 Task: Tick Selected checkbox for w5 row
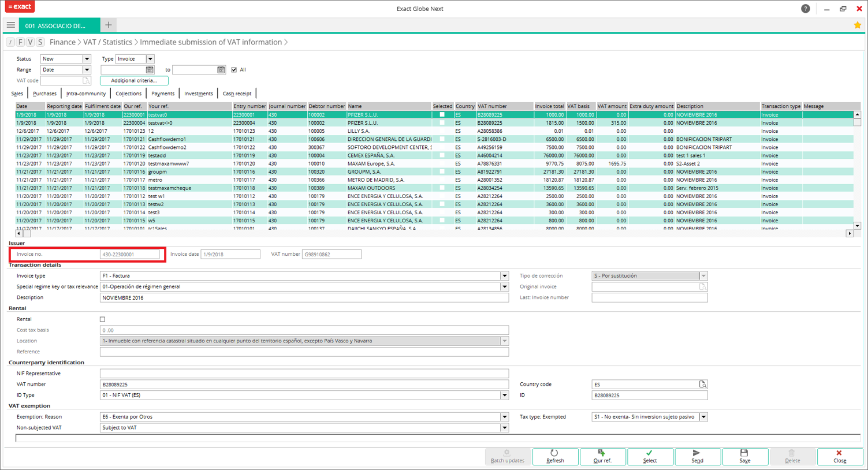click(442, 221)
